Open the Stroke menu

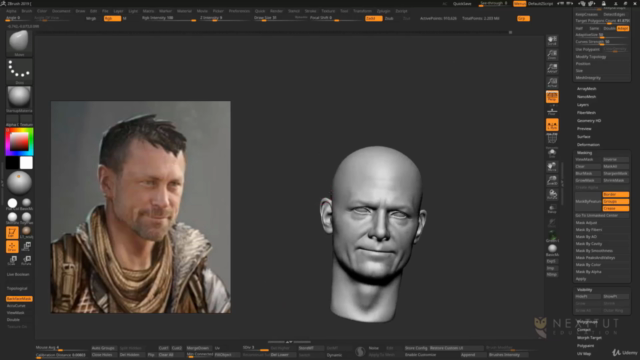point(310,11)
